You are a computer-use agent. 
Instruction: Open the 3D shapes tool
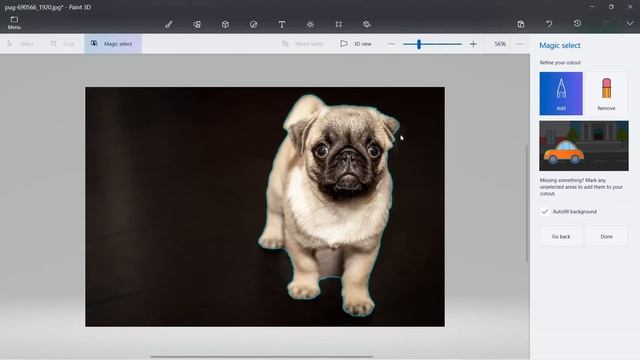(x=225, y=24)
